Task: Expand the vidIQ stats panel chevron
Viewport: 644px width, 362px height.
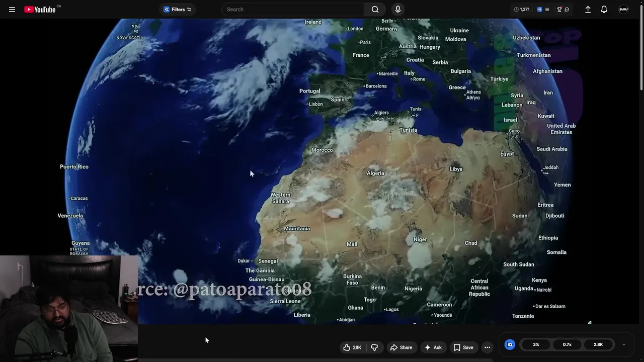Action: pyautogui.click(x=624, y=344)
